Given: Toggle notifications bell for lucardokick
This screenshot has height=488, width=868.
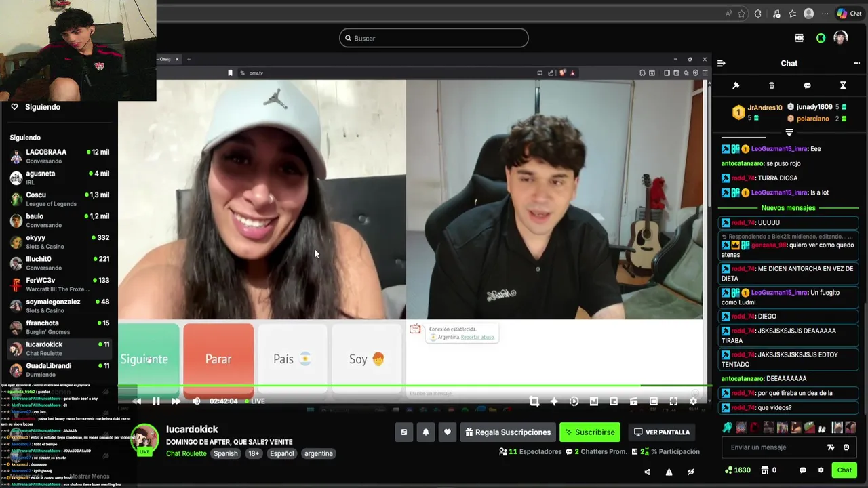Looking at the screenshot, I should coord(426,432).
